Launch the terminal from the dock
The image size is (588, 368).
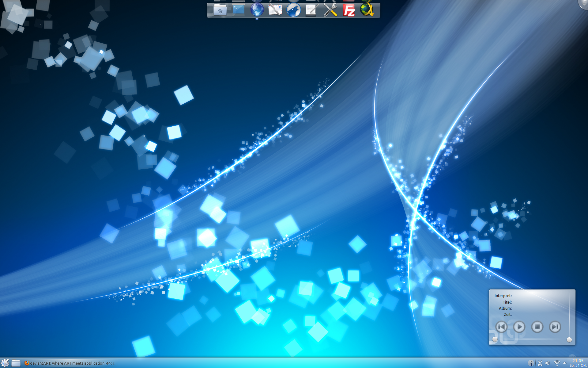tap(238, 10)
